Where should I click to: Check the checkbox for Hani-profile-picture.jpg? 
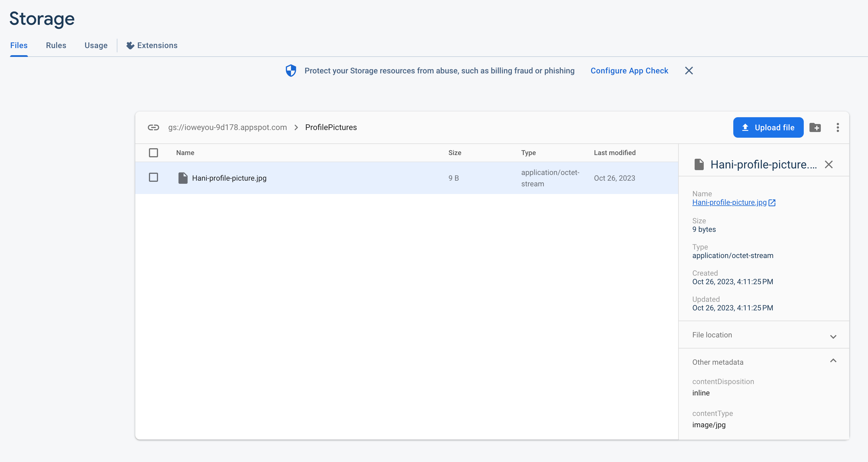pyautogui.click(x=153, y=177)
